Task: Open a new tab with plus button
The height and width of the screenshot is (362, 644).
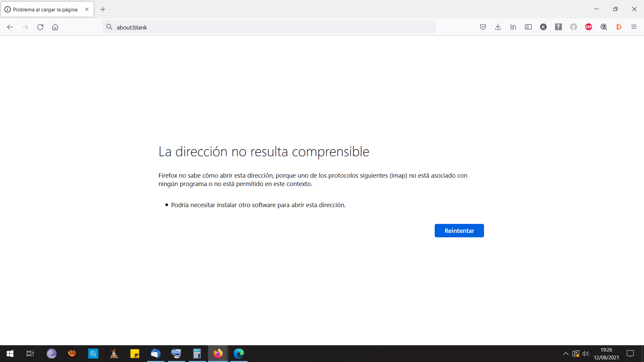Action: point(103,9)
